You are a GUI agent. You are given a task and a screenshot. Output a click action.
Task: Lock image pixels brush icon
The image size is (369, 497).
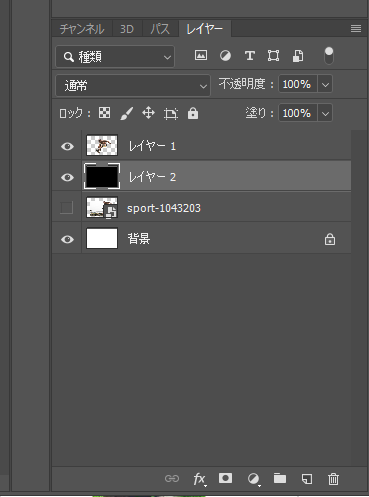point(126,113)
